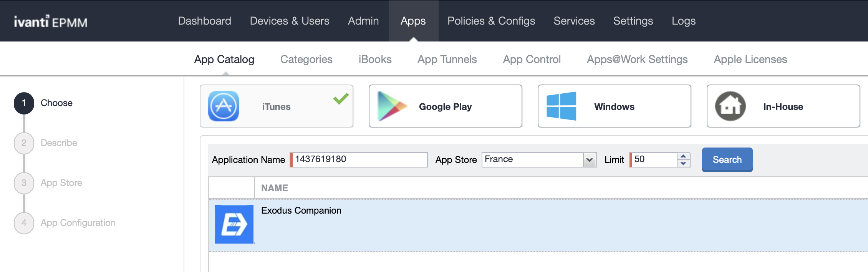This screenshot has height=272, width=868.
Task: Switch to the App Control tab
Action: coord(532,59)
